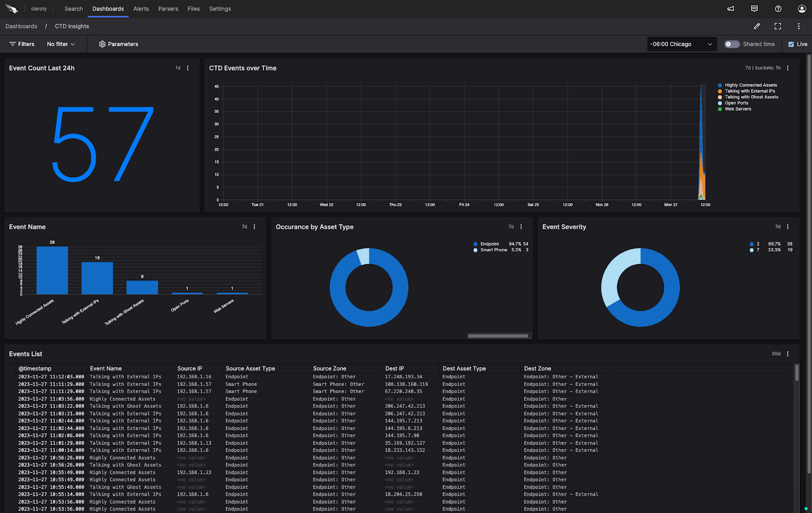Open the Parameters panel
The height and width of the screenshot is (513, 812).
point(118,44)
